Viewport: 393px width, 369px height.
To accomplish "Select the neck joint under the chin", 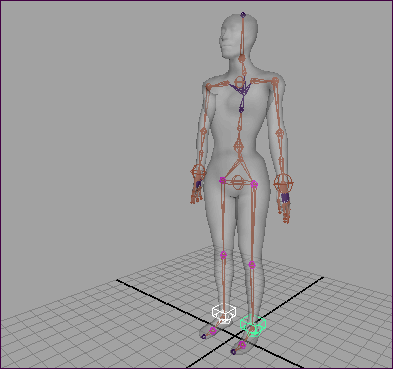I will [x=242, y=59].
